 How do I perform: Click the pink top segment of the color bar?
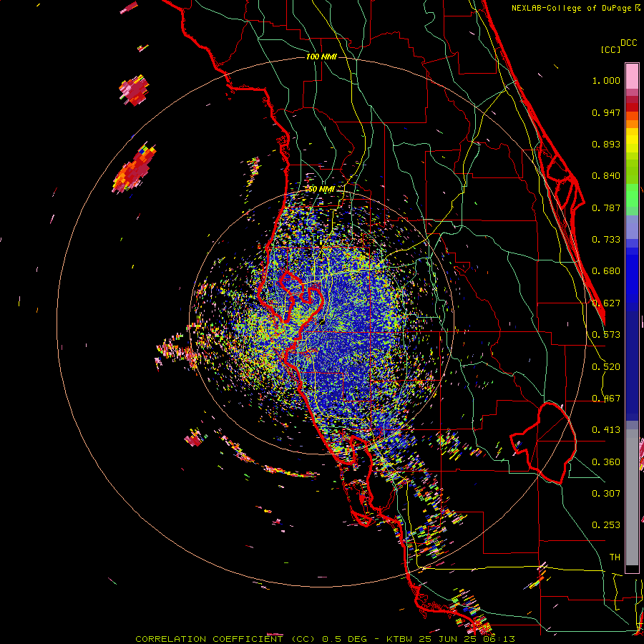tap(632, 76)
